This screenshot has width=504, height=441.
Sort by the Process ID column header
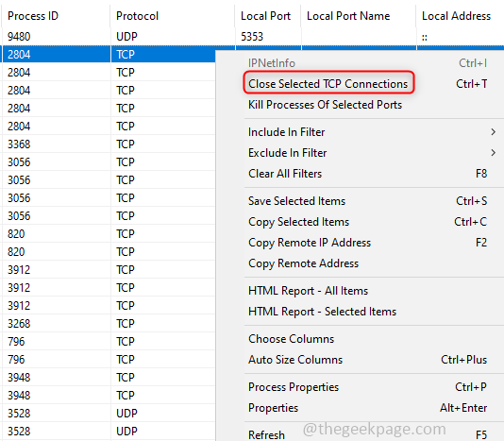tap(56, 16)
